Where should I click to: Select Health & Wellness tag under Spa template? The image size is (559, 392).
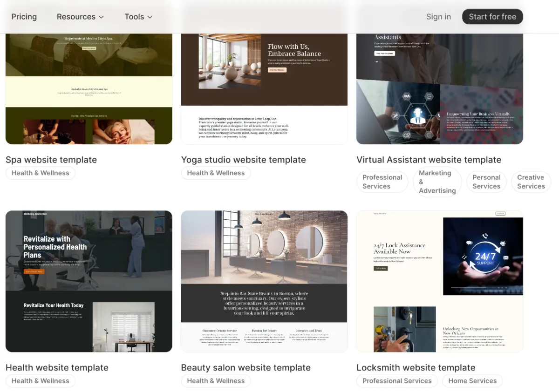click(x=41, y=173)
